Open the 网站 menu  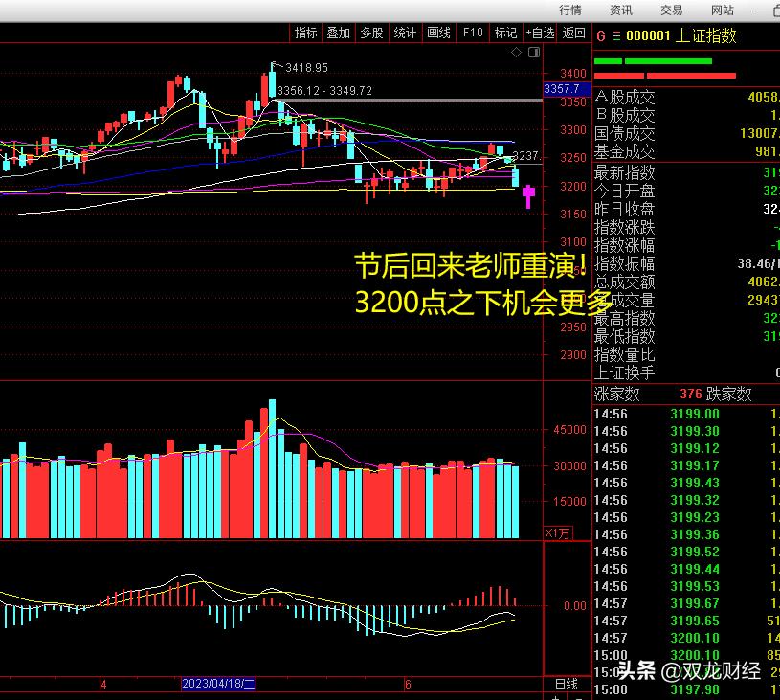[723, 10]
